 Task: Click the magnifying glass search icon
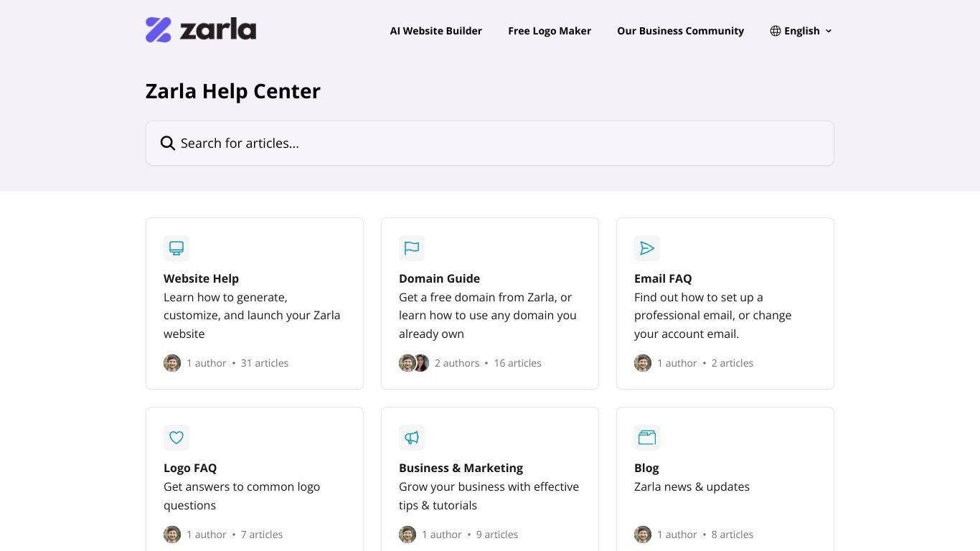tap(168, 143)
